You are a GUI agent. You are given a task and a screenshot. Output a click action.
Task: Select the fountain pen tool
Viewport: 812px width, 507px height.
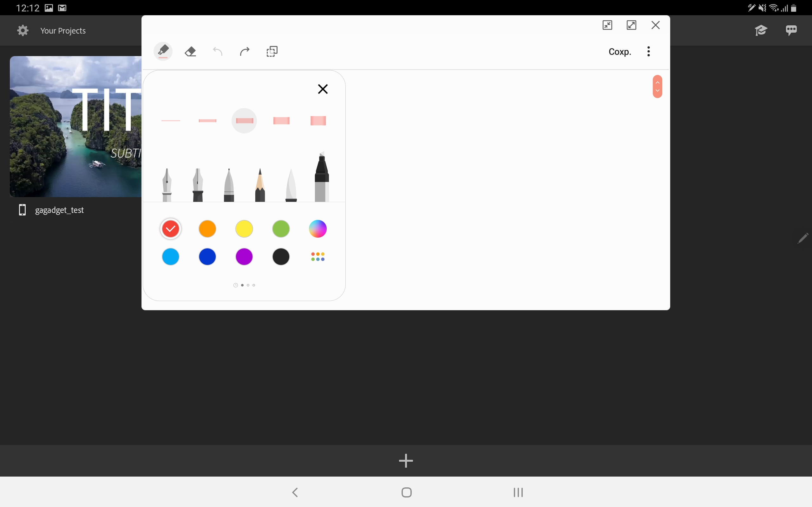pyautogui.click(x=167, y=185)
